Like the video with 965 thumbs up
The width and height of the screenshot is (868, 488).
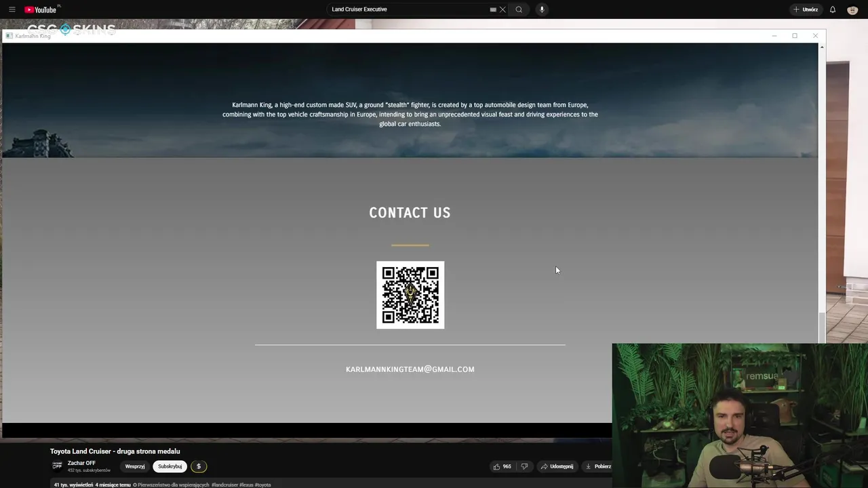pos(502,466)
